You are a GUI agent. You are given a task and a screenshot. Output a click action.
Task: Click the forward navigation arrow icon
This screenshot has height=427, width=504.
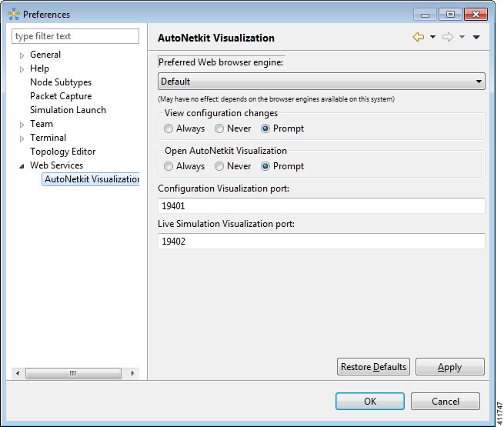pos(448,37)
